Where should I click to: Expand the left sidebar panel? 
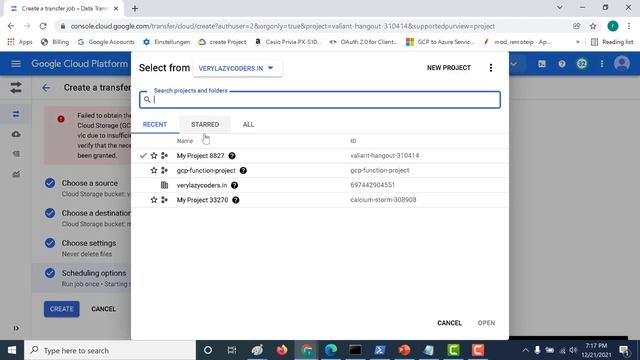pyautogui.click(x=16, y=328)
